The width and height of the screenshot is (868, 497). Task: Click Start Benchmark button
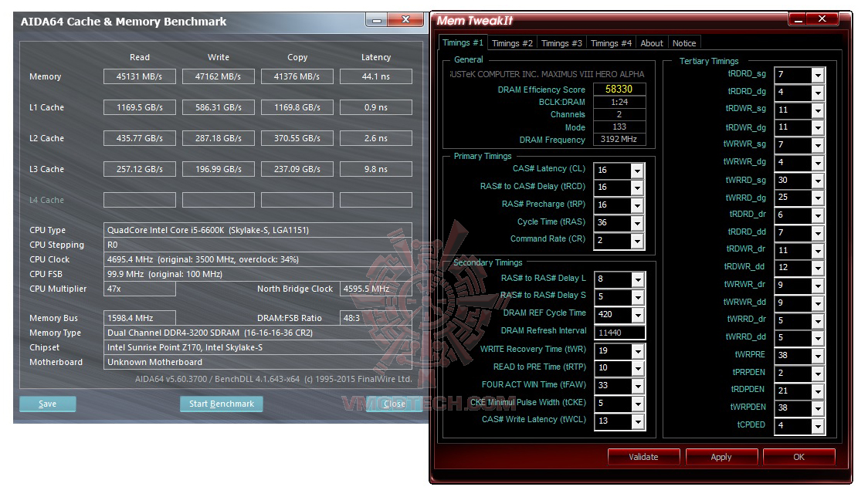(x=222, y=404)
